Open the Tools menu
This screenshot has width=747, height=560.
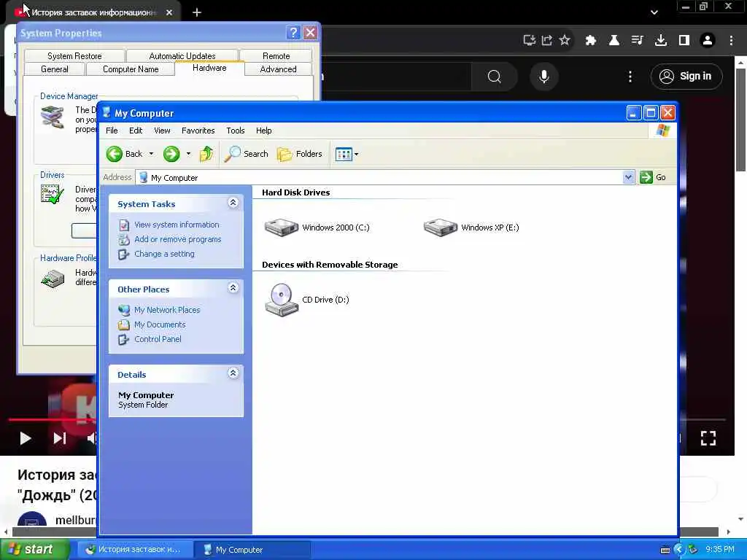coord(236,131)
